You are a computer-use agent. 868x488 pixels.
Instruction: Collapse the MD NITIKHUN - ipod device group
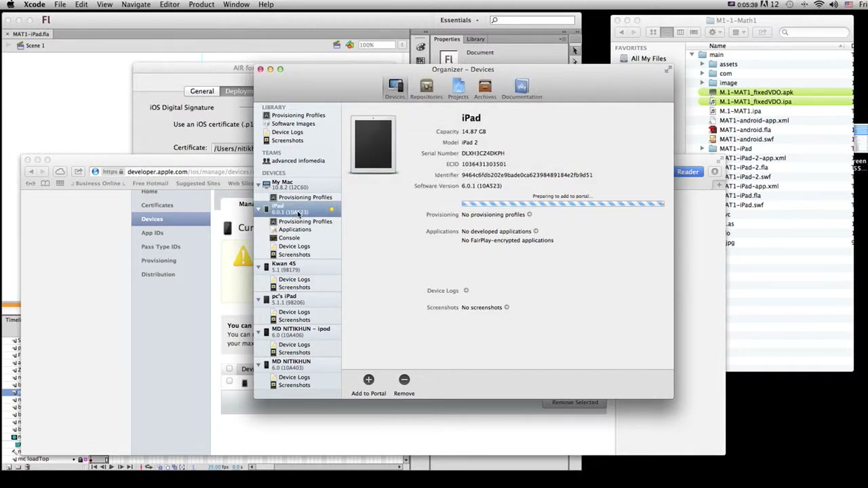pos(258,331)
